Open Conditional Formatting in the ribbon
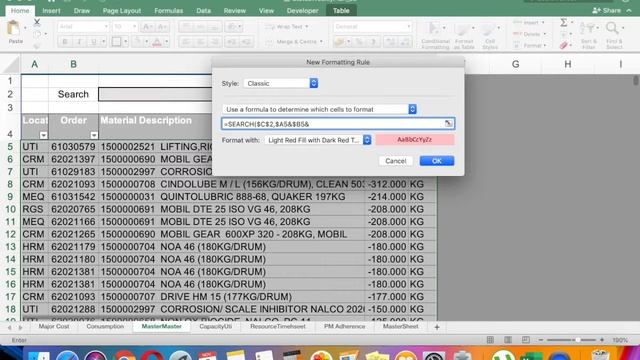The width and height of the screenshot is (640, 360). pyautogui.click(x=435, y=36)
